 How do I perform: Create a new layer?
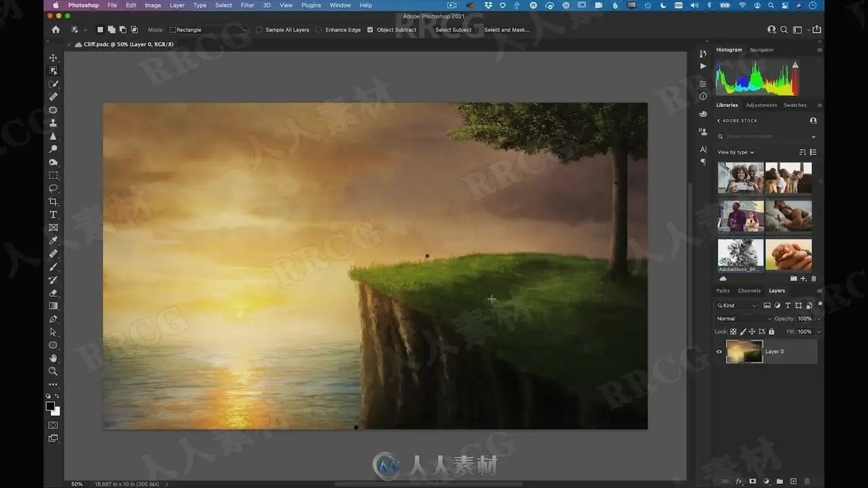(x=793, y=481)
